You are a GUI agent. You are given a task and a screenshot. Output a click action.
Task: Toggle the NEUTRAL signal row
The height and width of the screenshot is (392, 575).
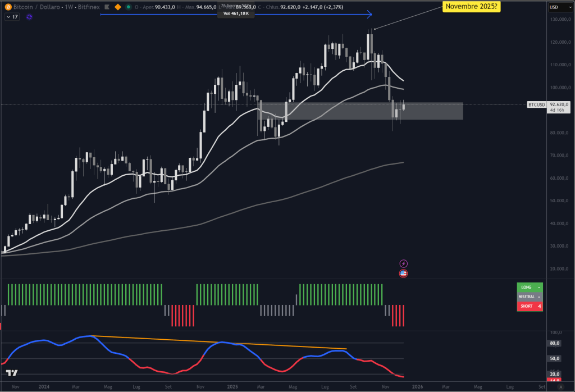pos(530,297)
